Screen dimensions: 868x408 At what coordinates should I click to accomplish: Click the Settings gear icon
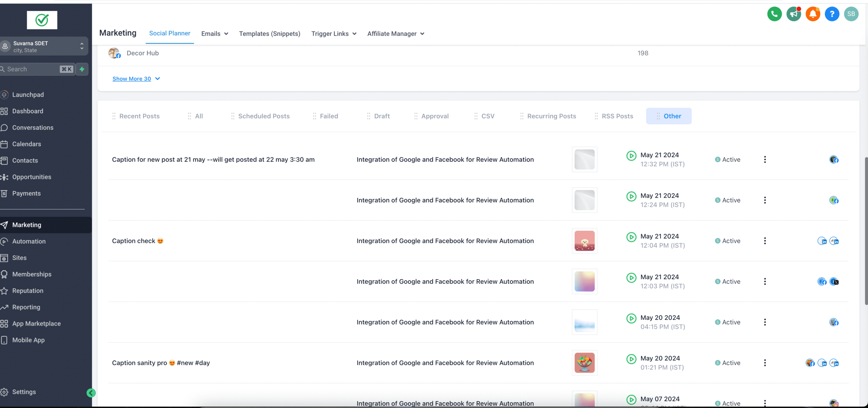(x=4, y=392)
